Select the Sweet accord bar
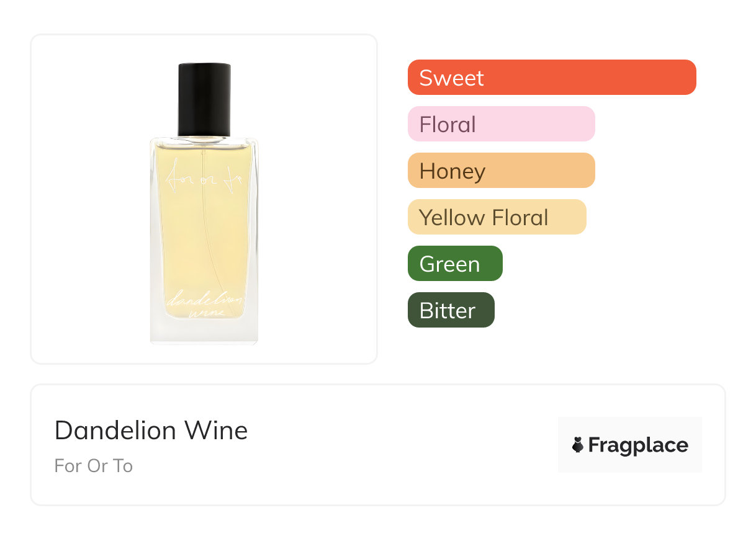Screen dimensions: 756x536 coord(551,78)
